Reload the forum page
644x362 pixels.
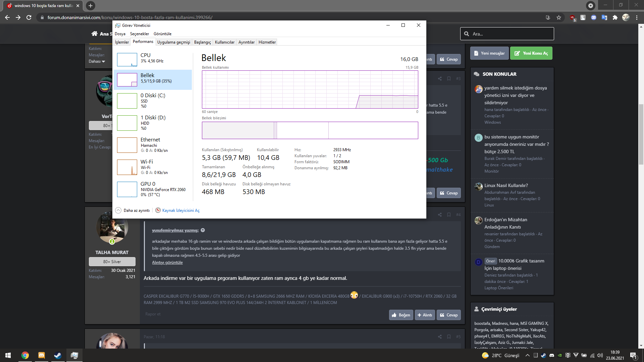pyautogui.click(x=29, y=17)
